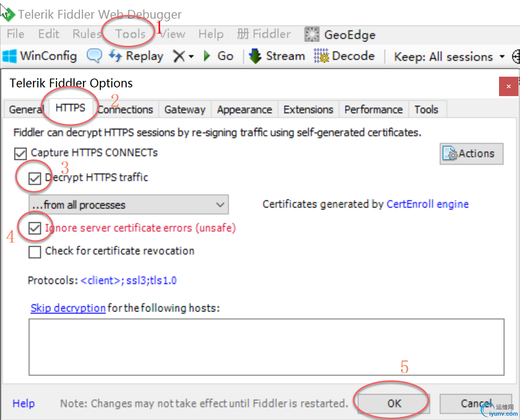Confirm settings with OK button
This screenshot has width=520, height=420.
click(x=394, y=404)
